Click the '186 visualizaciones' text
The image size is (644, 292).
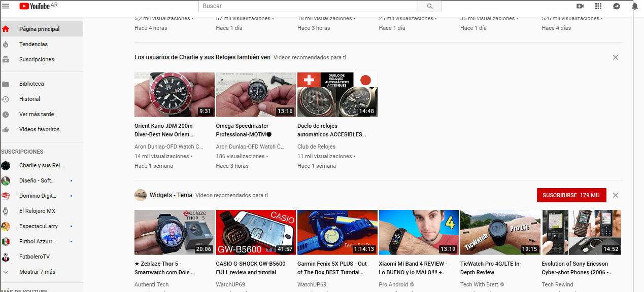[x=240, y=156]
